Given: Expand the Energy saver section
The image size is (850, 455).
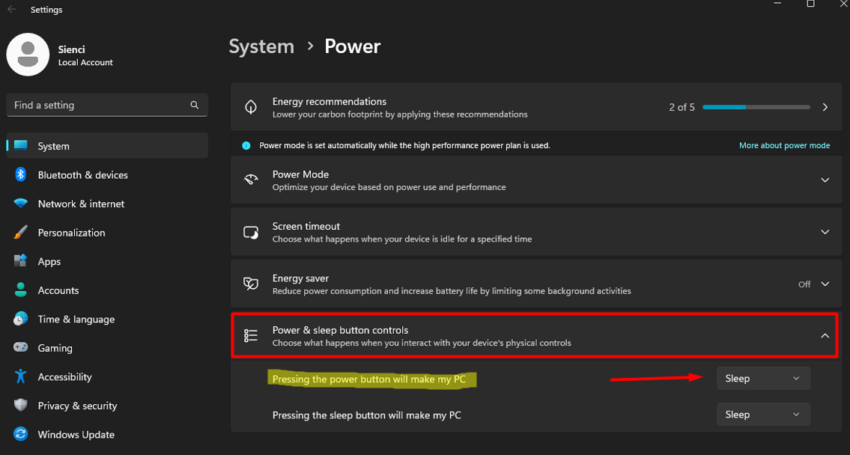Looking at the screenshot, I should (x=824, y=284).
